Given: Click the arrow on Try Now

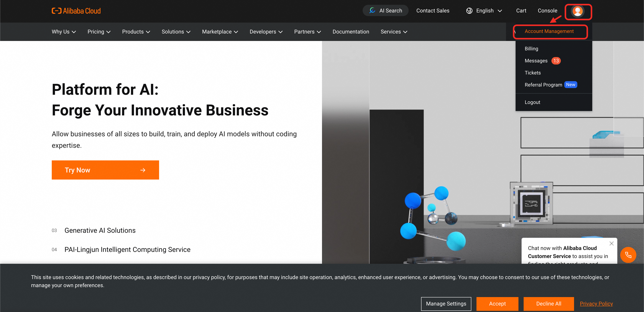Looking at the screenshot, I should [x=143, y=170].
